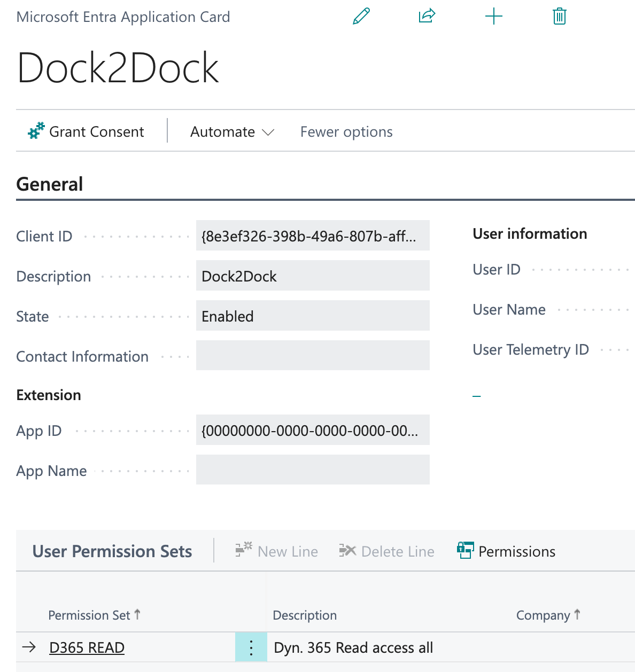Click the trash delete icon
635x672 pixels.
pos(559,17)
